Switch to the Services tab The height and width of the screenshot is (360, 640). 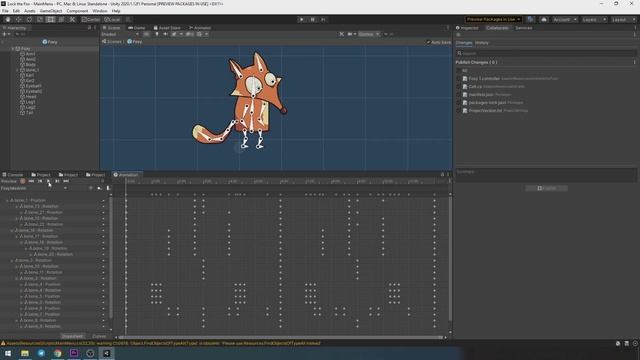(x=523, y=28)
